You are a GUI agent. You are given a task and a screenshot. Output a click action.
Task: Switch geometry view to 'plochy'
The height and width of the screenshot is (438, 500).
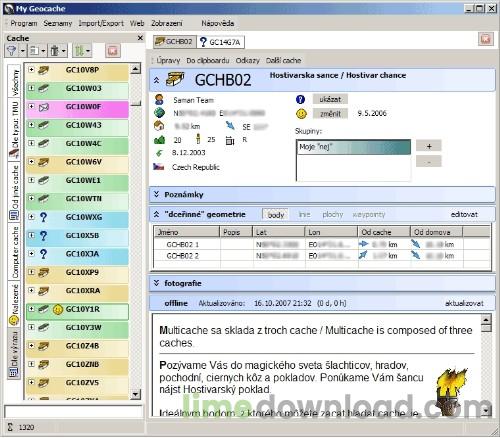(x=333, y=214)
